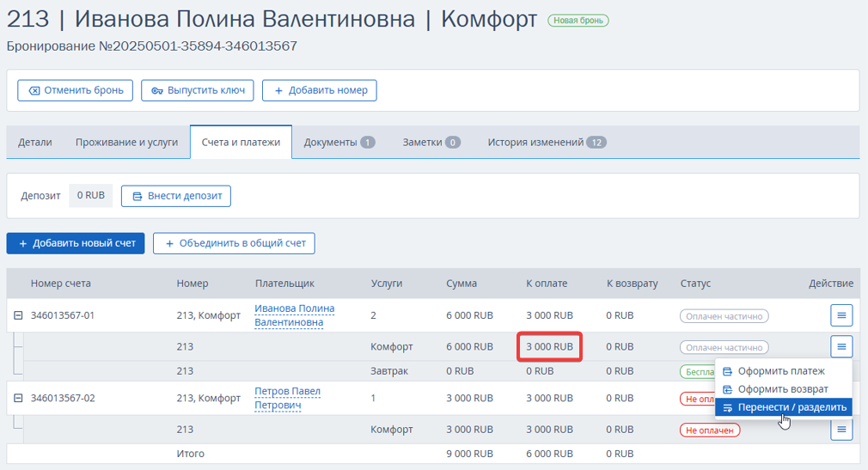Click the Действие column header
This screenshot has height=470, width=868.
(831, 284)
